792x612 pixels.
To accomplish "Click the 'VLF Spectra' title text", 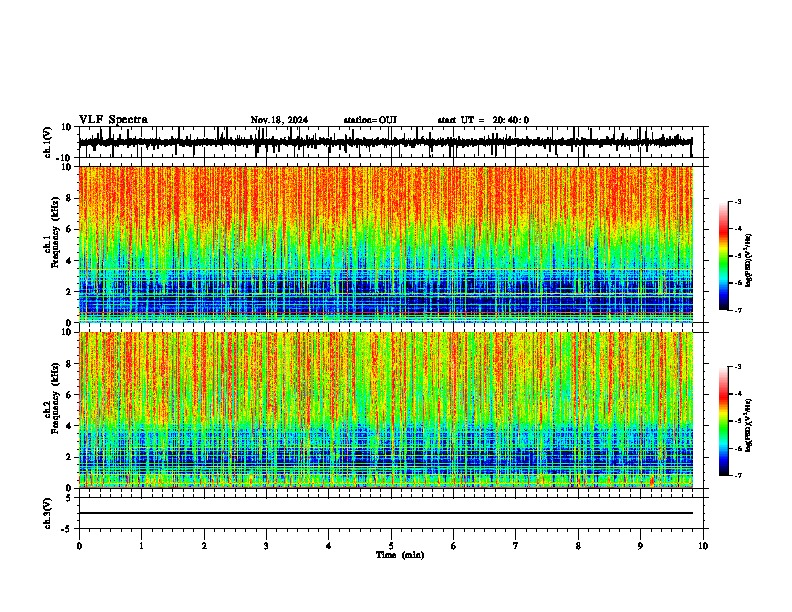I will click(113, 120).
